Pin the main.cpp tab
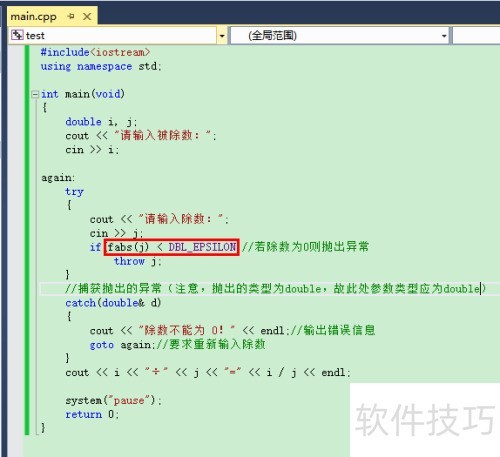Viewport: 500px width, 457px height. pos(71,16)
